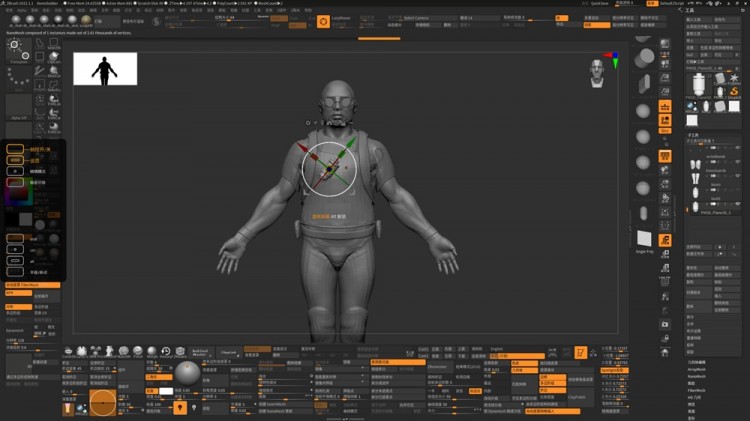This screenshot has height=421, width=750.
Task: Expand ArrayMesh section in tool panel list
Action: [696, 369]
